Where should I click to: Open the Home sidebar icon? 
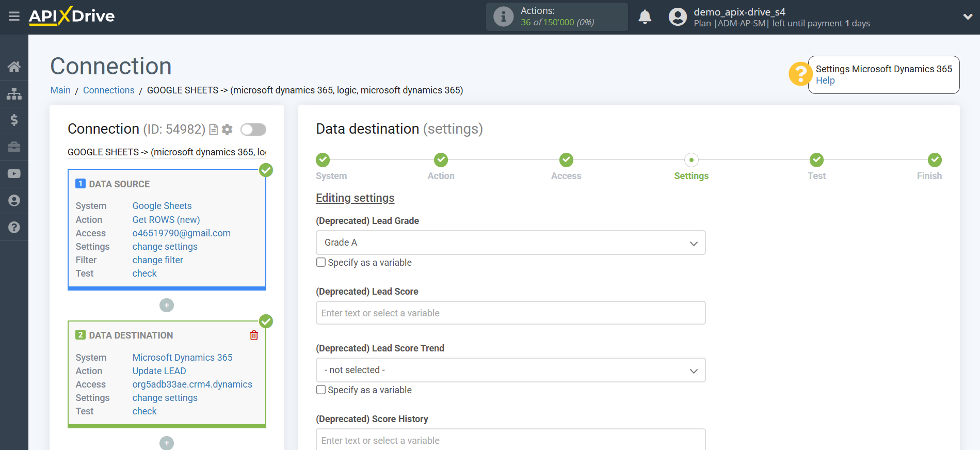pyautogui.click(x=14, y=67)
